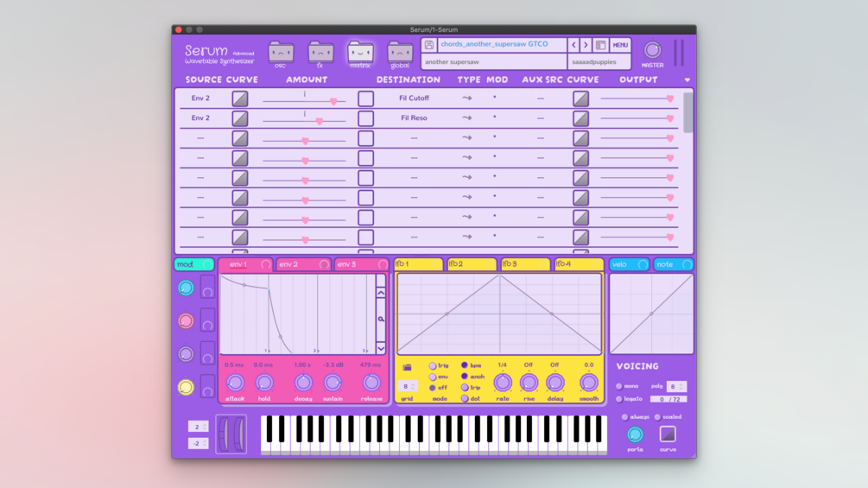868x488 pixels.
Task: Select the env LFO mode
Action: click(x=433, y=377)
